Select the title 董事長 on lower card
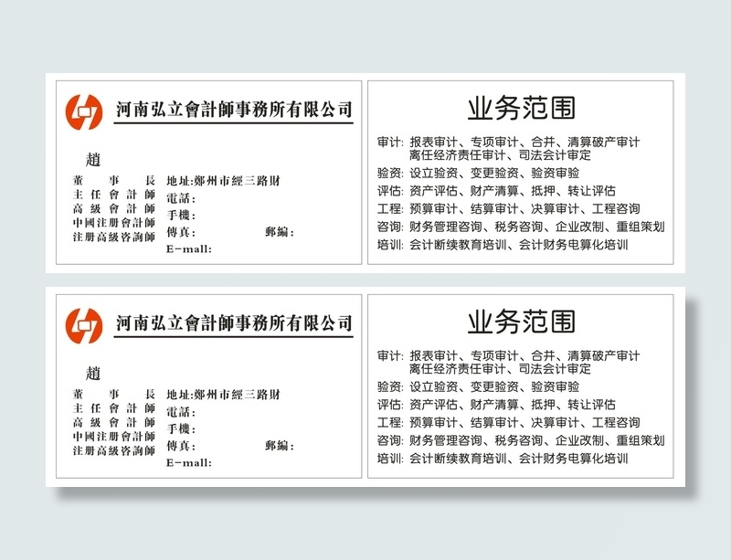 tap(113, 394)
